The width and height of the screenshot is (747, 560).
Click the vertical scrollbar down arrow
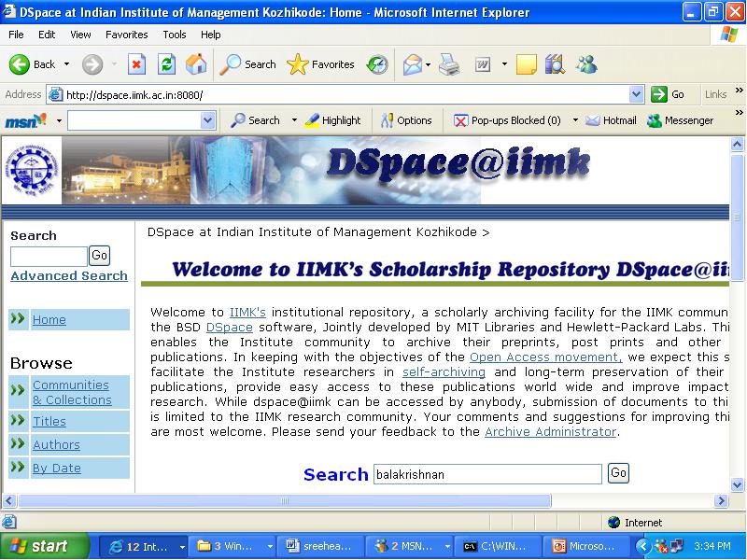click(x=737, y=485)
